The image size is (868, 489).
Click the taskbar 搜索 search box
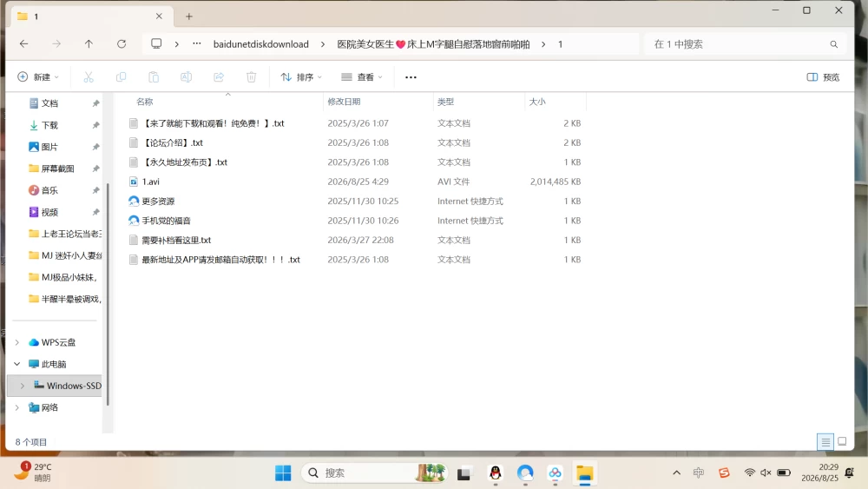coord(375,473)
